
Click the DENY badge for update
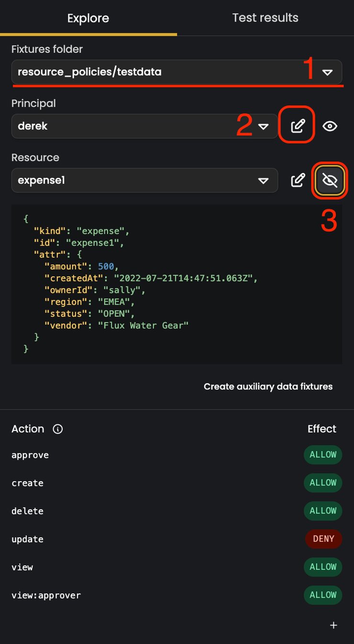point(324,539)
